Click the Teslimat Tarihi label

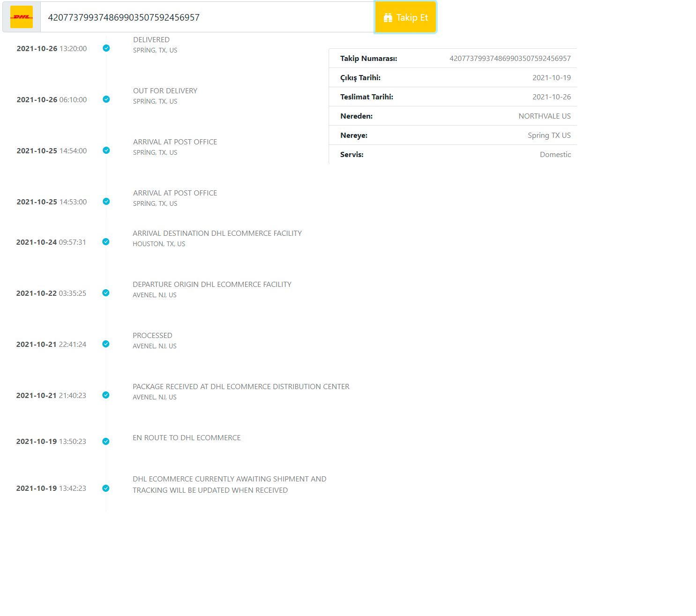click(367, 97)
